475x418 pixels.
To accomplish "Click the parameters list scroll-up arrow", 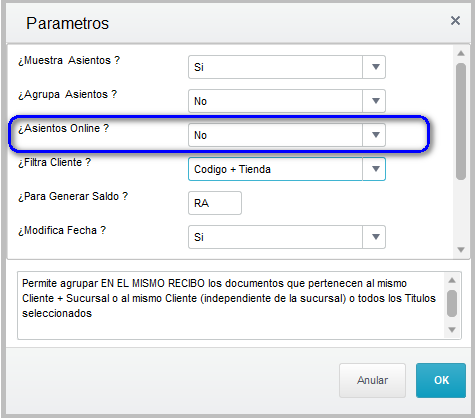I will pos(461,53).
